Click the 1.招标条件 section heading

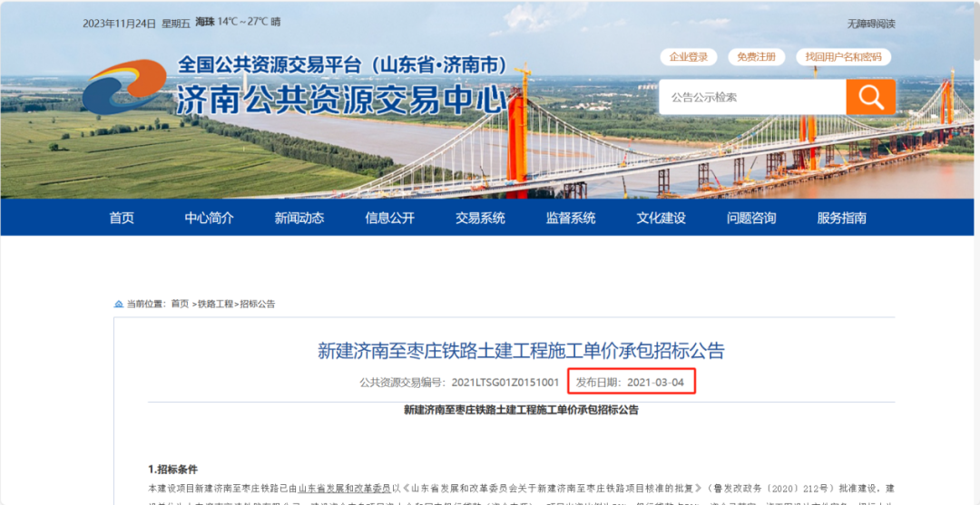172,470
